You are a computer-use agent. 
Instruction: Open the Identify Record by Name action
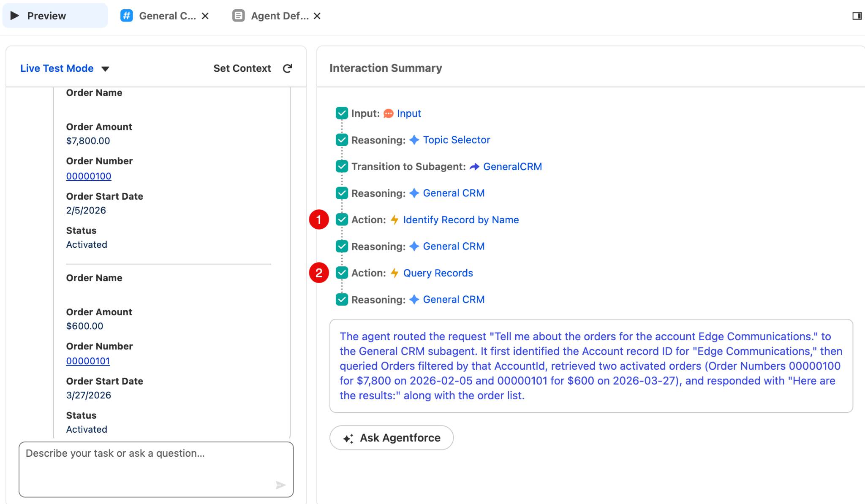tap(461, 220)
